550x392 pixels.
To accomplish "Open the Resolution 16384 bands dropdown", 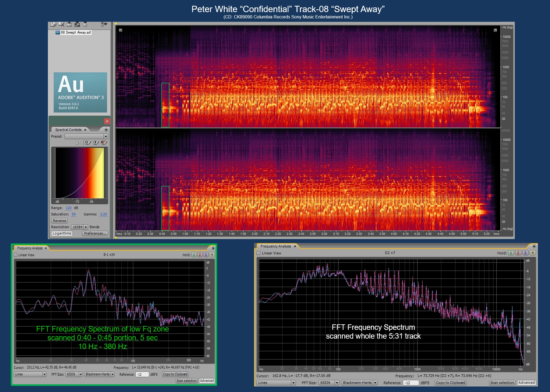I will pyautogui.click(x=79, y=227).
